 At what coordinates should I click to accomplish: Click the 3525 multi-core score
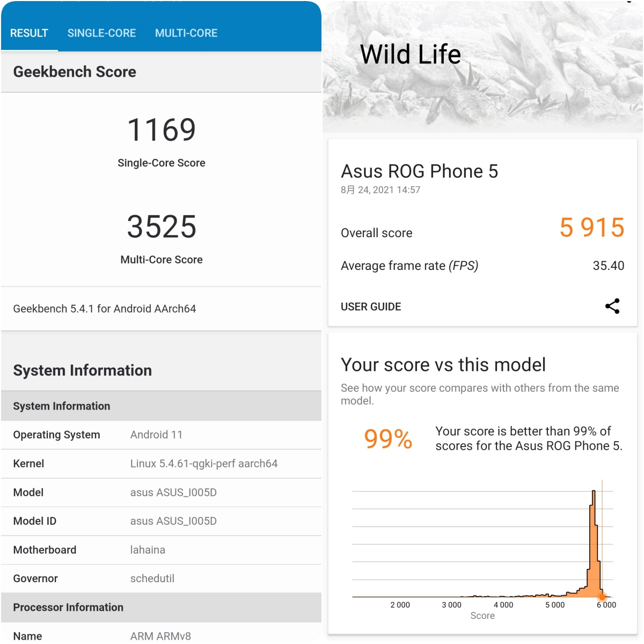pos(162,226)
